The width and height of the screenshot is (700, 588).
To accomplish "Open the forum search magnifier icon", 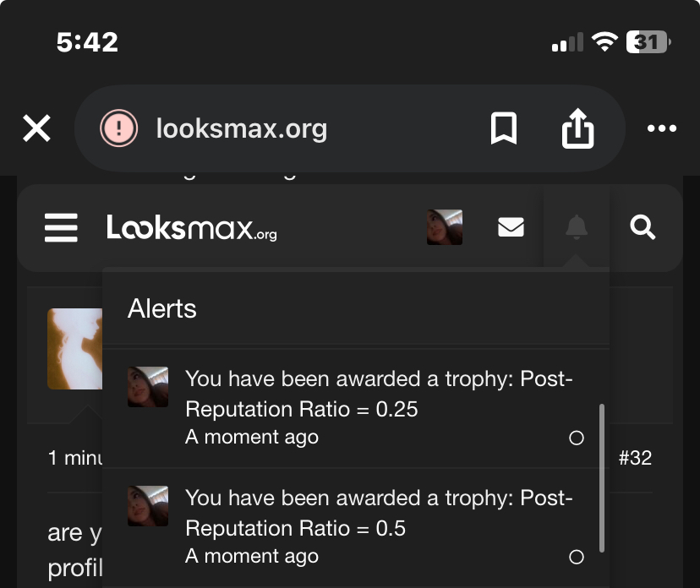I will coord(643,227).
